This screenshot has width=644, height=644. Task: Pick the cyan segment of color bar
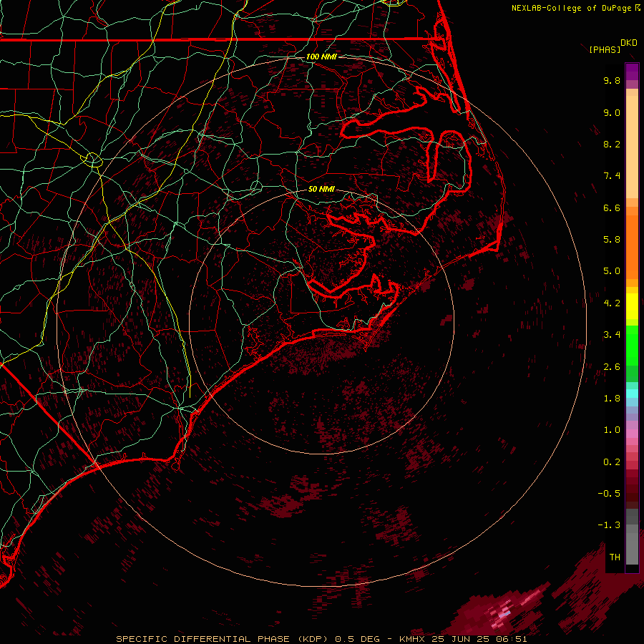click(632, 393)
